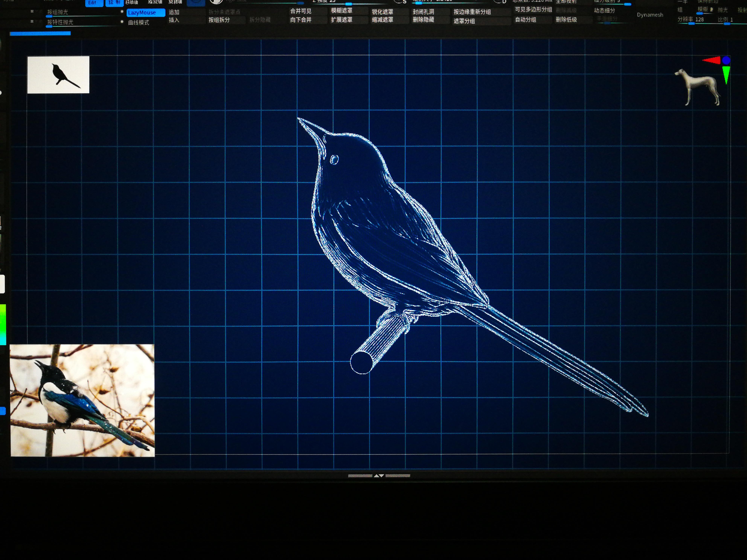This screenshot has width=747, height=560.
Task: Enable 曲线模式 curve mode
Action: (x=138, y=23)
